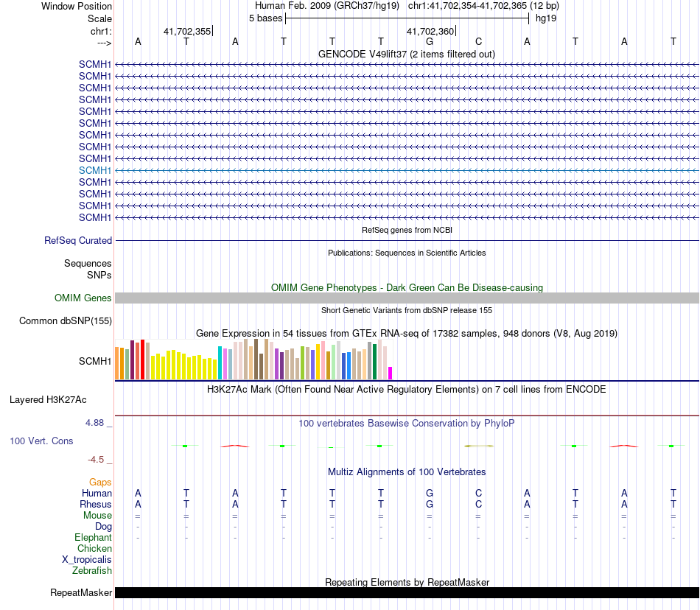Screen dimensions: 700x610
Task: Open Repeating Elements by RepeatMasker title
Action: (x=407, y=582)
